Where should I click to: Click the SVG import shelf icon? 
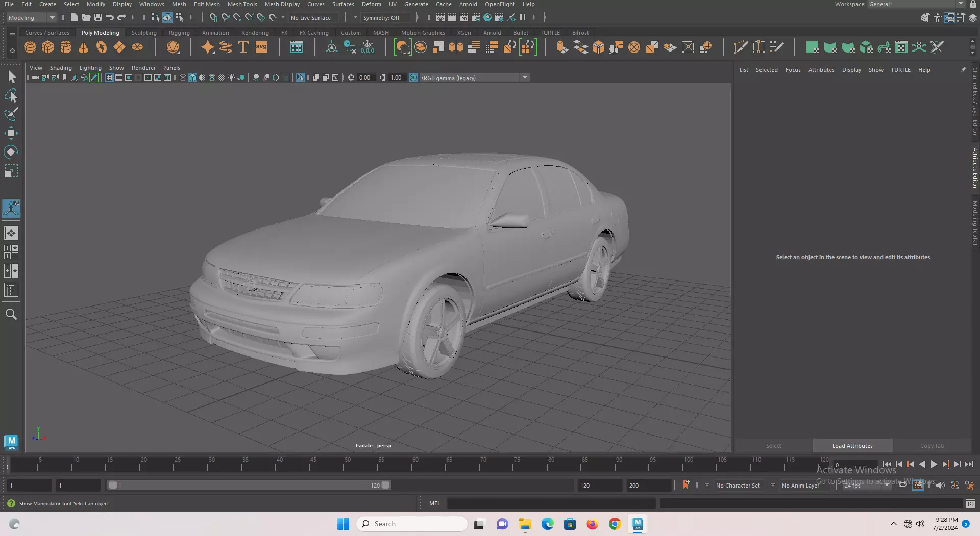pos(261,47)
